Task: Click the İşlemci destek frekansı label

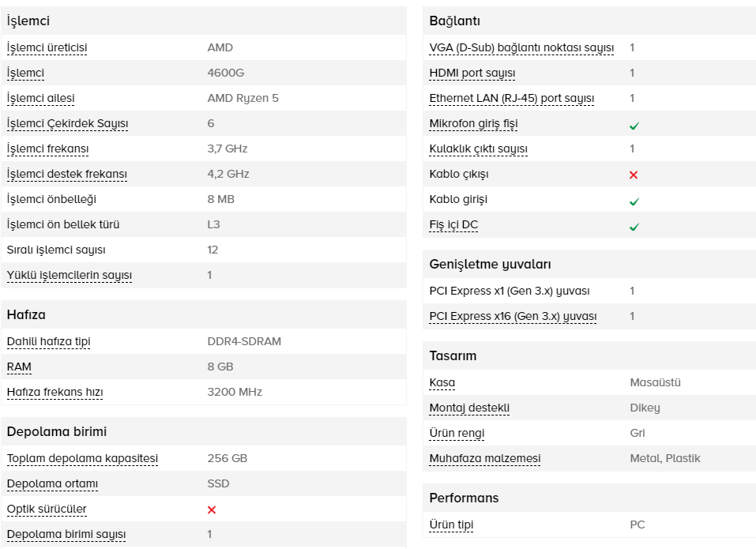Action: tap(67, 174)
